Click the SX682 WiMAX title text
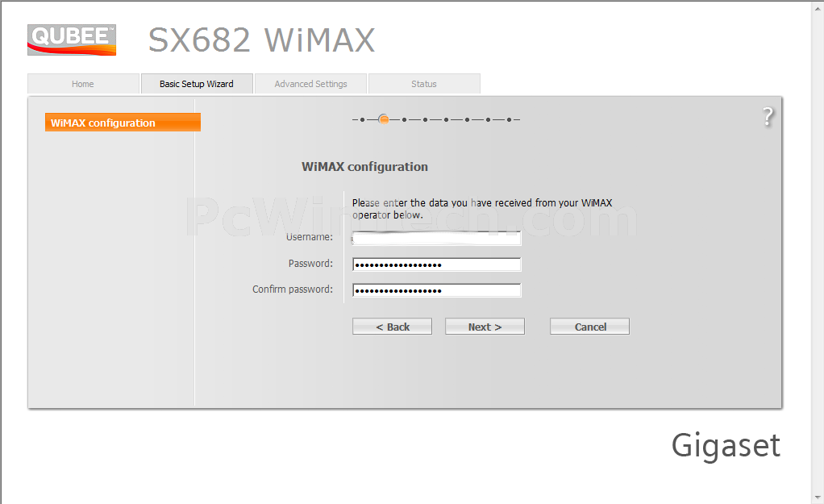 pyautogui.click(x=262, y=40)
